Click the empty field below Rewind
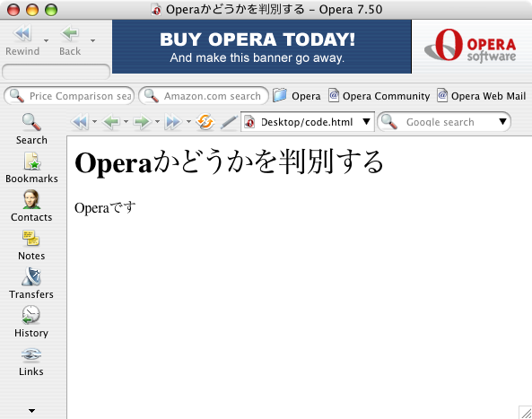This screenshot has height=419, width=532. tap(56, 72)
